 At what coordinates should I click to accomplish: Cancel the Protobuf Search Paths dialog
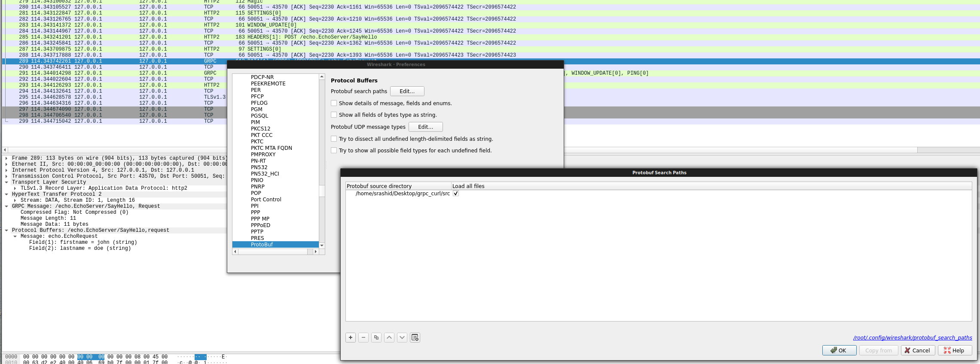pos(917,350)
